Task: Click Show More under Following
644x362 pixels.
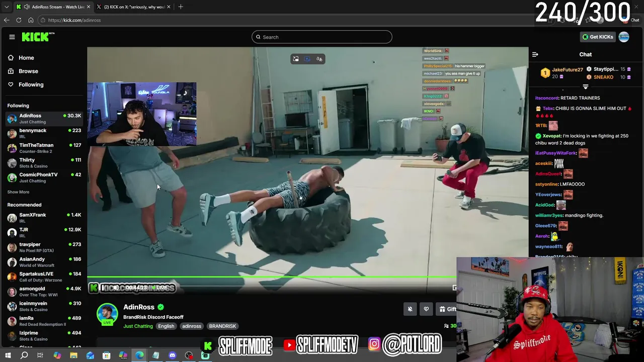Action: click(x=18, y=192)
